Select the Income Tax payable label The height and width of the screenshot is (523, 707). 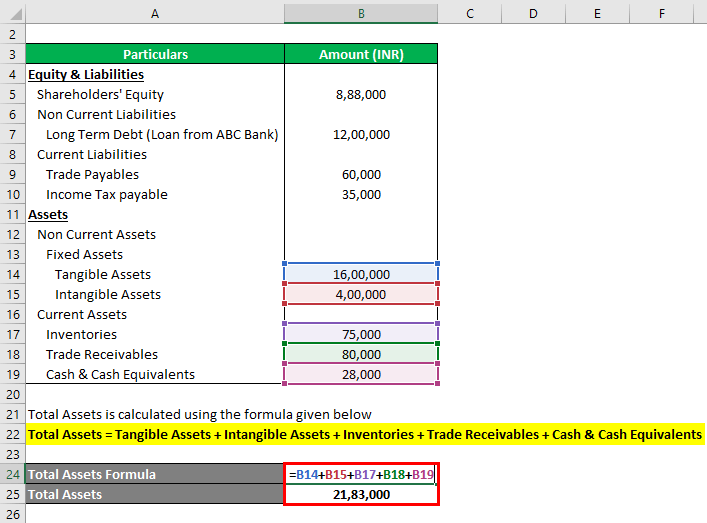pos(106,194)
